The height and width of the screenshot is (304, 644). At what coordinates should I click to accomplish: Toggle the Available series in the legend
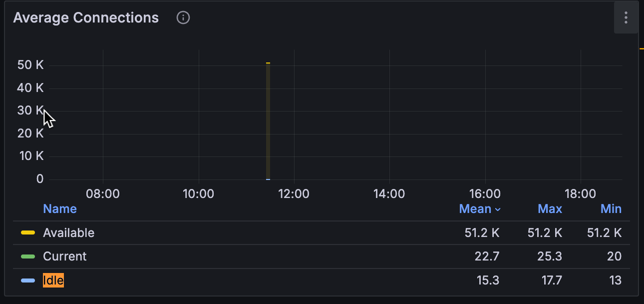68,233
